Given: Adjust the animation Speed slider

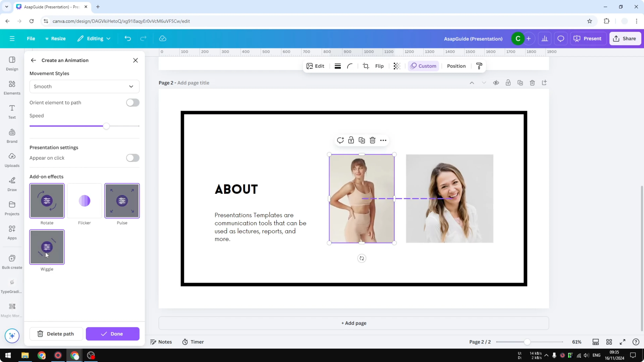Looking at the screenshot, I should [x=106, y=126].
